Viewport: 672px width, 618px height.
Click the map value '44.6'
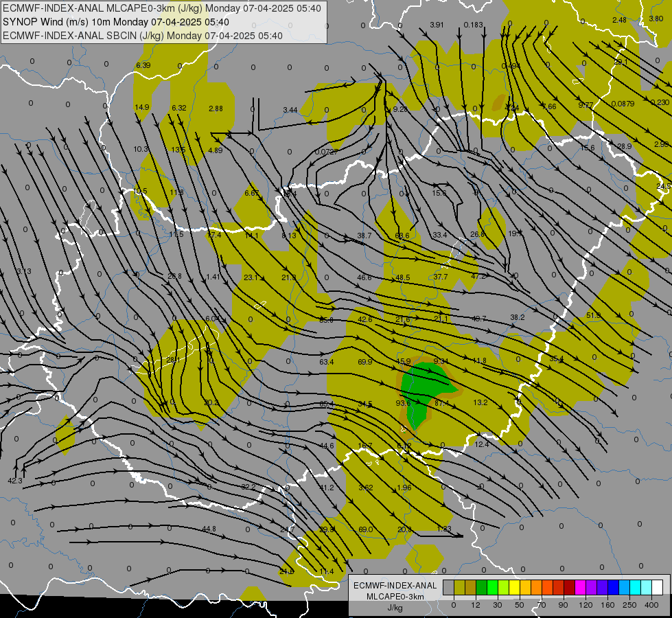327,446
